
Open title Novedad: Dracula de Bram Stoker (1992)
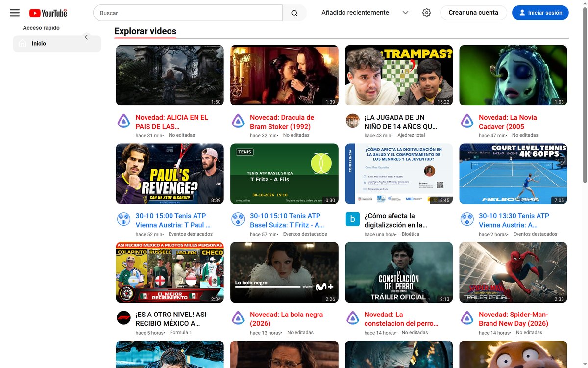pyautogui.click(x=282, y=122)
